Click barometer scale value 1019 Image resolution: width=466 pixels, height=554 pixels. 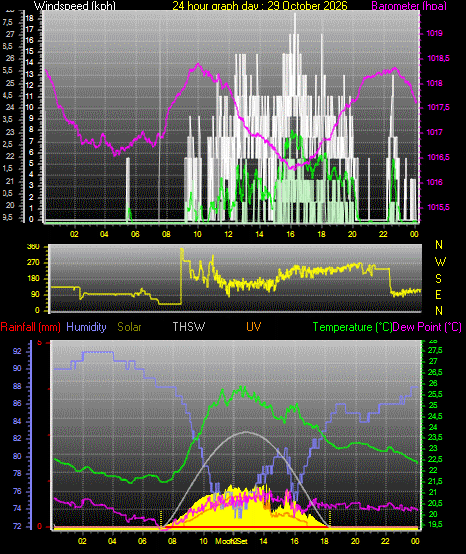point(435,34)
